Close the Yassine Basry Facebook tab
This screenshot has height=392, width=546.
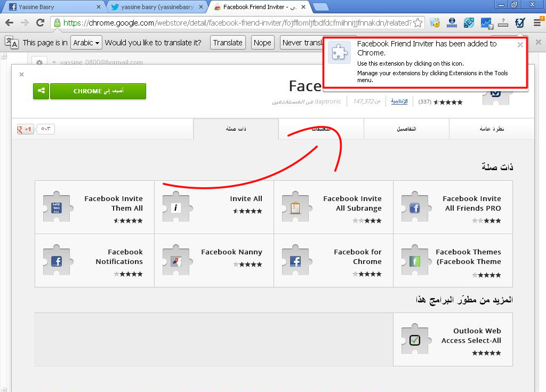[98, 7]
